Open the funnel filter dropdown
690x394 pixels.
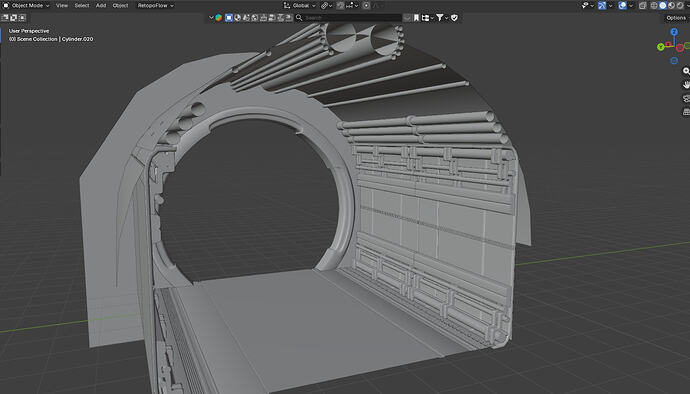tap(442, 18)
